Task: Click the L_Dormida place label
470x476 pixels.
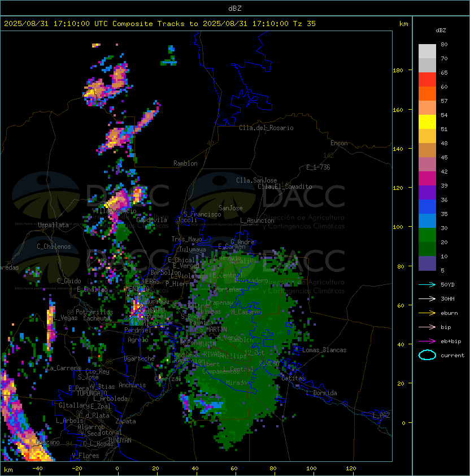Action: [x=321, y=393]
